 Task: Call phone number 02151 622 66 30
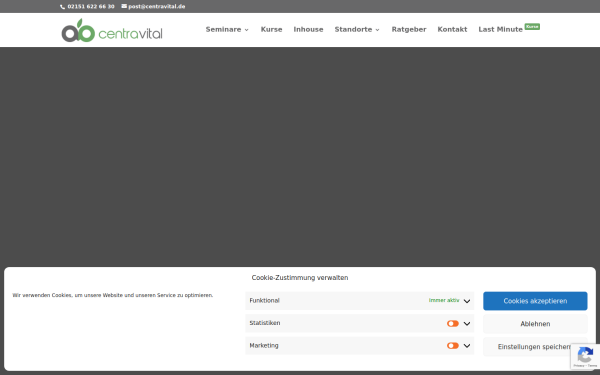91,7
